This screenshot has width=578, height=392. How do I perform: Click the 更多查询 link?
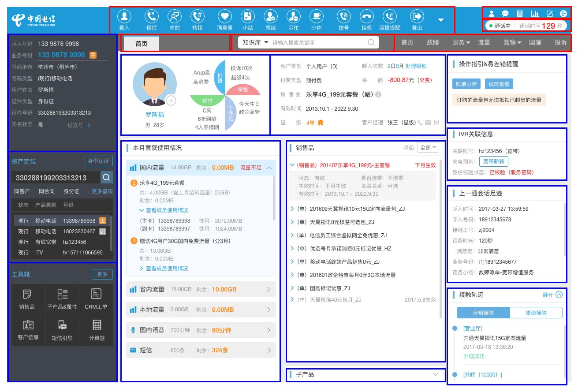point(102,191)
